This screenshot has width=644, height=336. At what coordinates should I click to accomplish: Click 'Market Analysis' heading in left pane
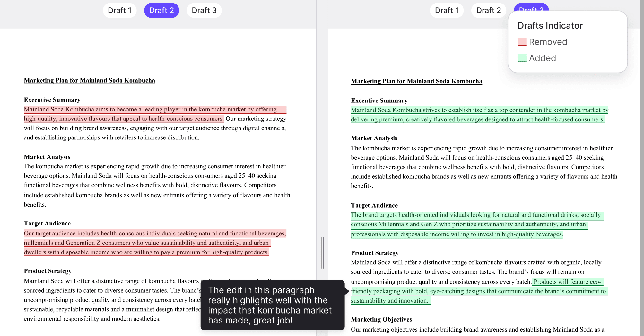47,157
